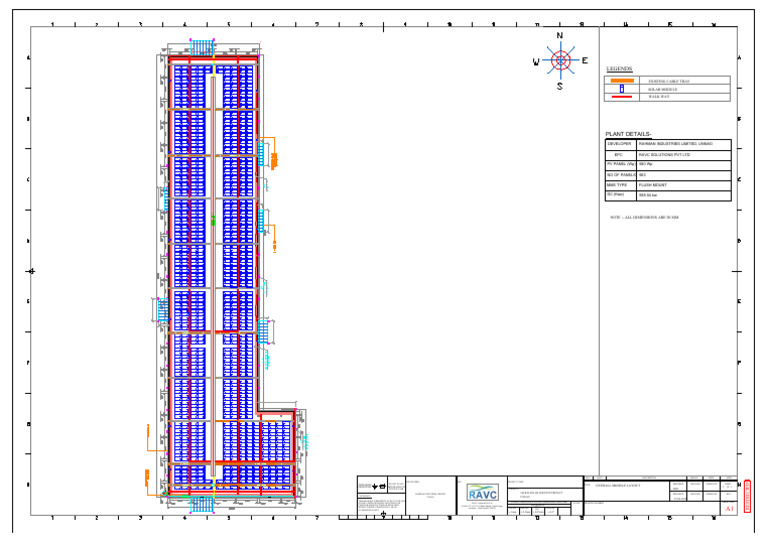Click the orange cable tray legend swatch
The image size is (768, 542).
(x=622, y=80)
